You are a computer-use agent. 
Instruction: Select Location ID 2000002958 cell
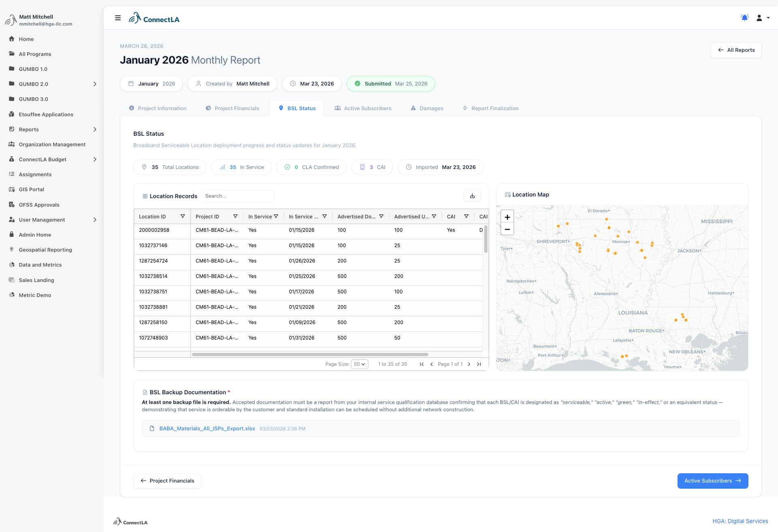tap(162, 230)
